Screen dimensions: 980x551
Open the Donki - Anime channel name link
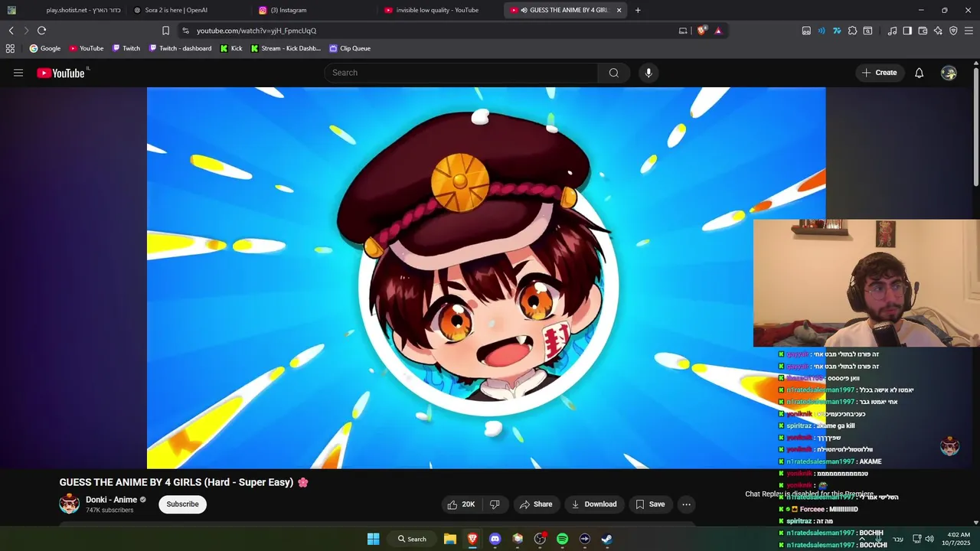coord(111,500)
